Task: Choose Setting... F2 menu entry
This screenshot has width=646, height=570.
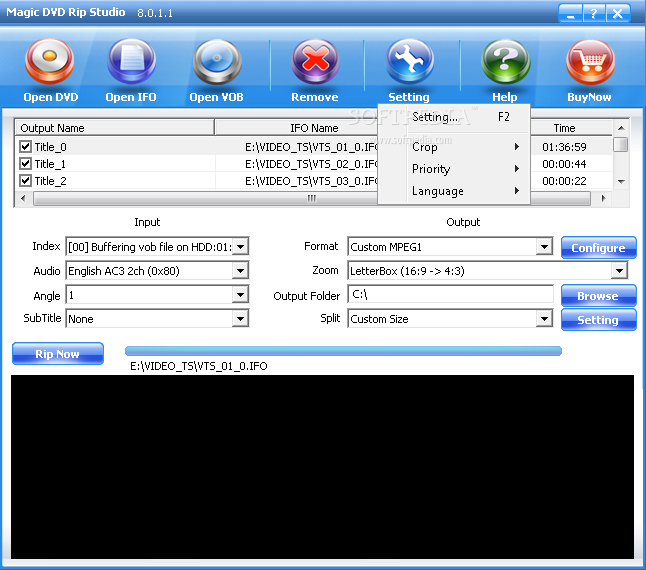Action: (454, 117)
